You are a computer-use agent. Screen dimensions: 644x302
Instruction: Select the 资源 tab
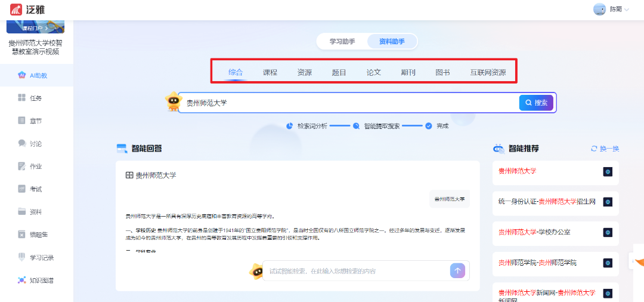[x=304, y=73]
